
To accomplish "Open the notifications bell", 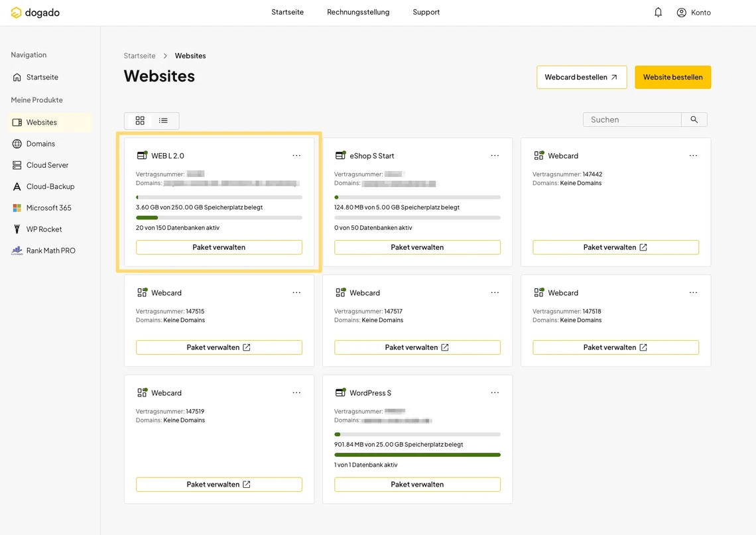I will [x=658, y=12].
